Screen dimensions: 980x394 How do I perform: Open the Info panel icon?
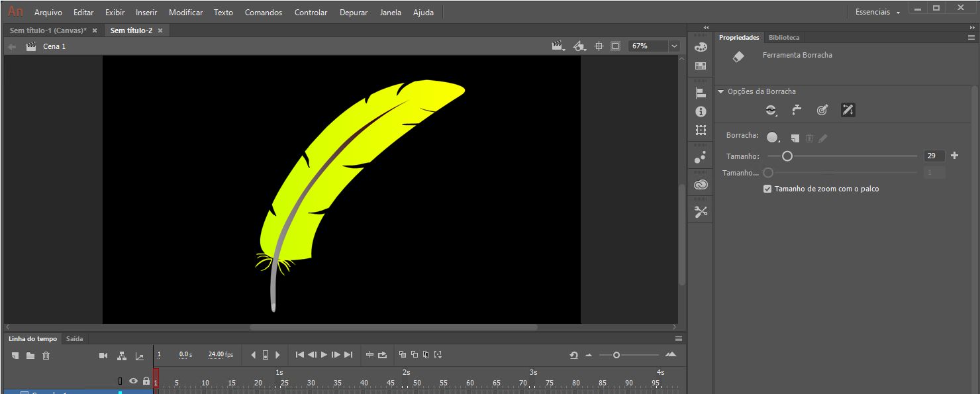(x=701, y=112)
